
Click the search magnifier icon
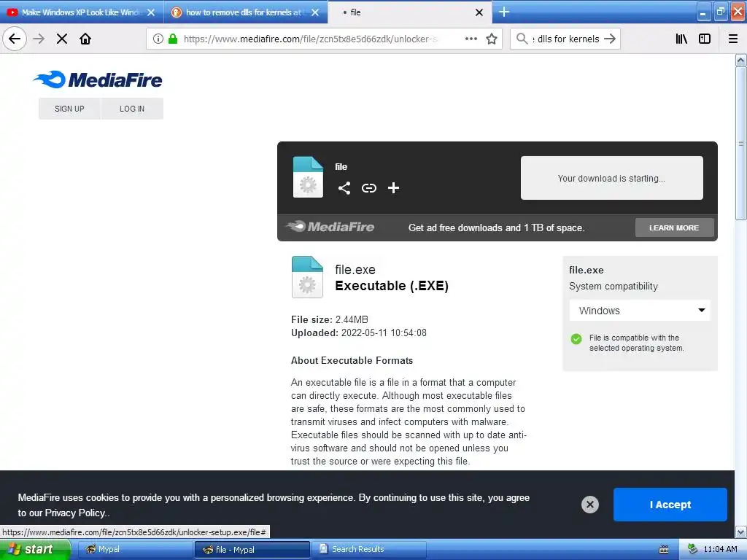point(522,39)
